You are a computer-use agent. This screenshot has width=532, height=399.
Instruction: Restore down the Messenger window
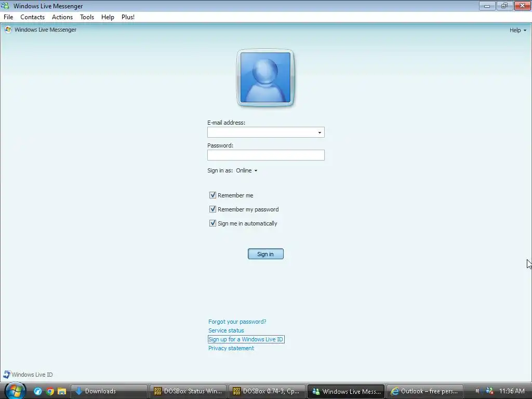click(504, 5)
